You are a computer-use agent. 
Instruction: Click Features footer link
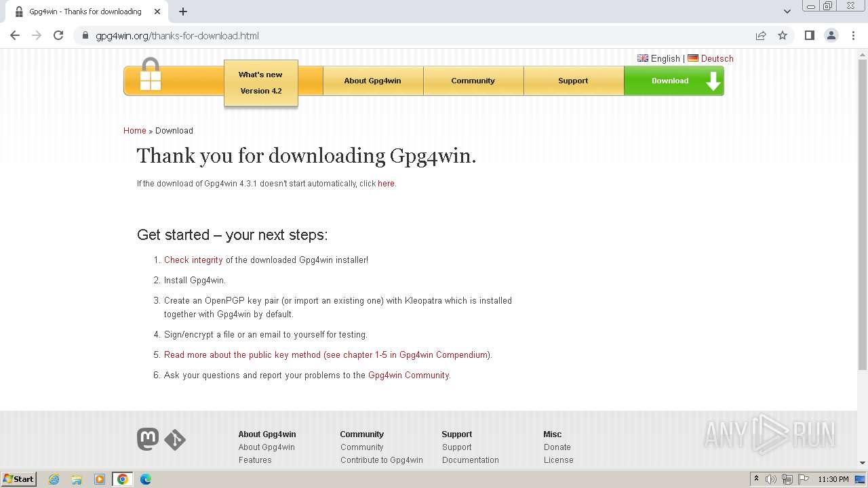point(255,460)
